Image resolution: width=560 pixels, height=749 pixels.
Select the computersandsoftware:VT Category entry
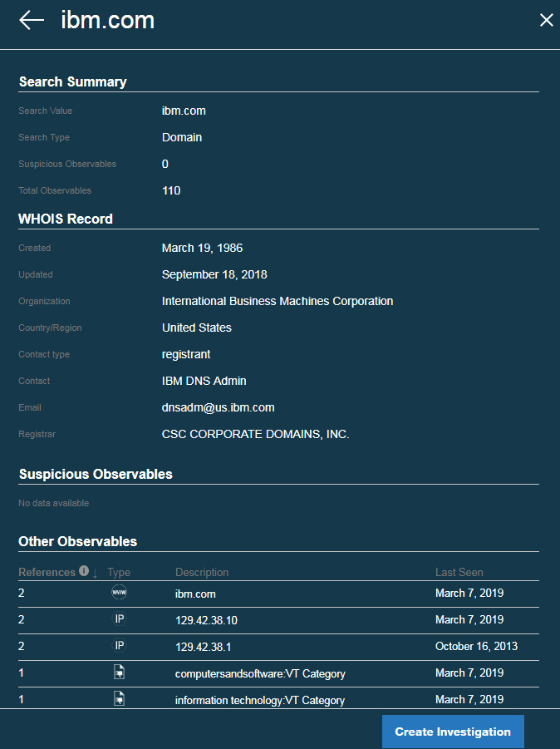pos(259,673)
